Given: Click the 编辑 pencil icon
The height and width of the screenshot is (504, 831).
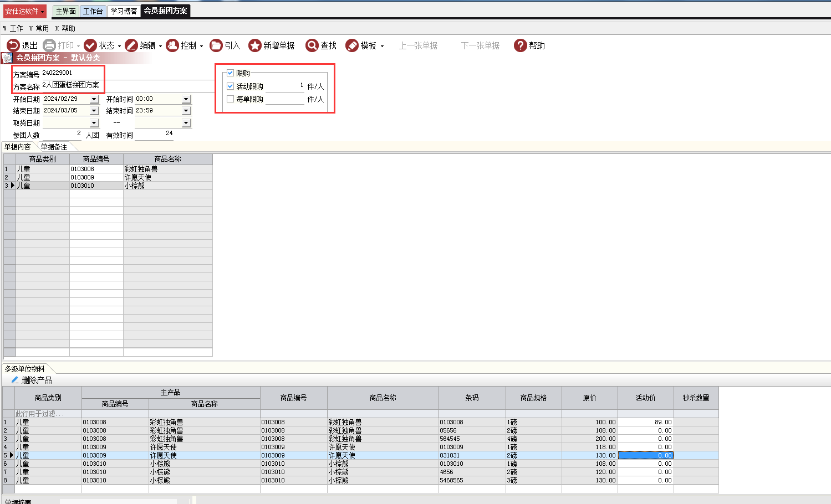Looking at the screenshot, I should 131,45.
